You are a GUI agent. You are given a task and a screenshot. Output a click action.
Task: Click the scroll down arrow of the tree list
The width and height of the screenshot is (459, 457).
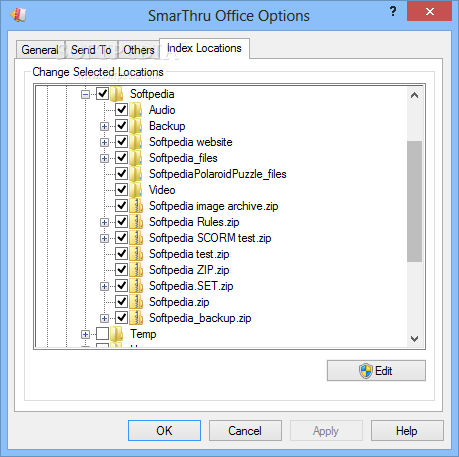[414, 339]
